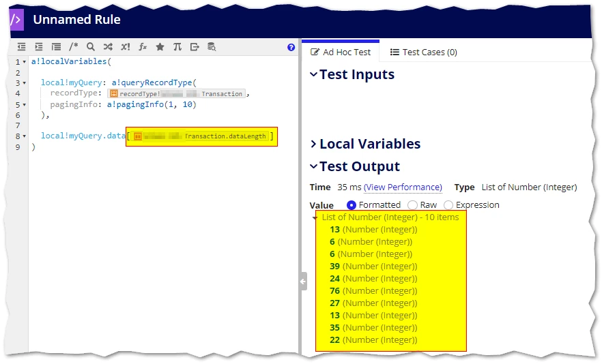Image resolution: width=602 pixels, height=364 pixels.
Task: Open help with the blue question icon
Action: 291,47
